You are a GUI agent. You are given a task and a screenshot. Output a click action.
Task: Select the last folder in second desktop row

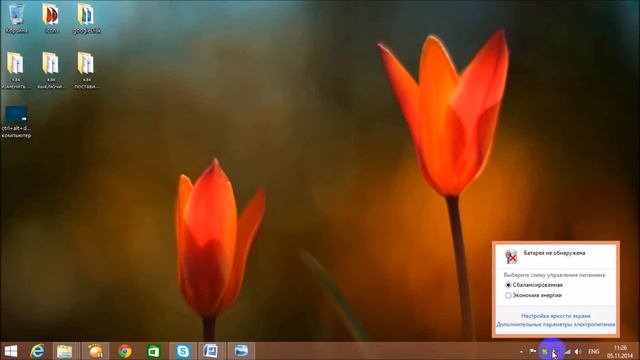(x=86, y=70)
